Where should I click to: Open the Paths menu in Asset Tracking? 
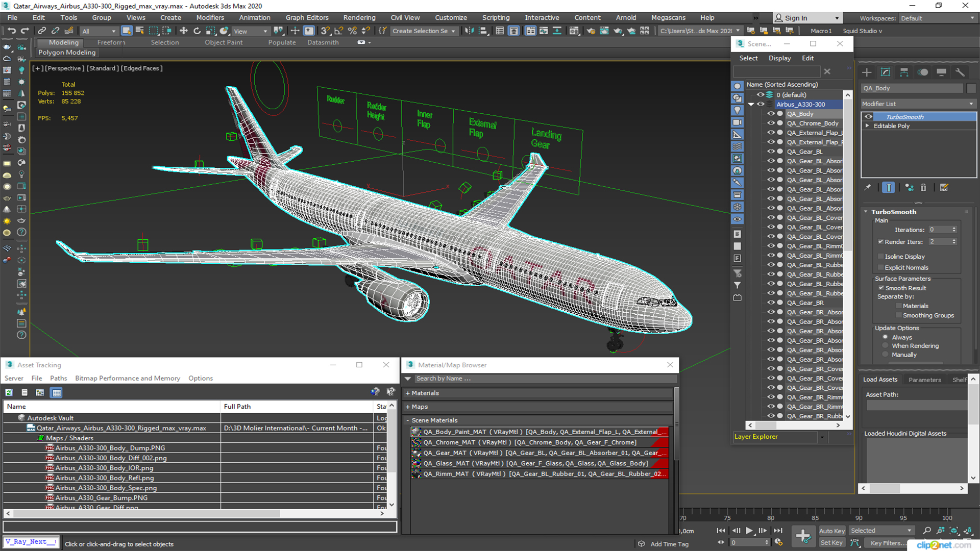(58, 378)
